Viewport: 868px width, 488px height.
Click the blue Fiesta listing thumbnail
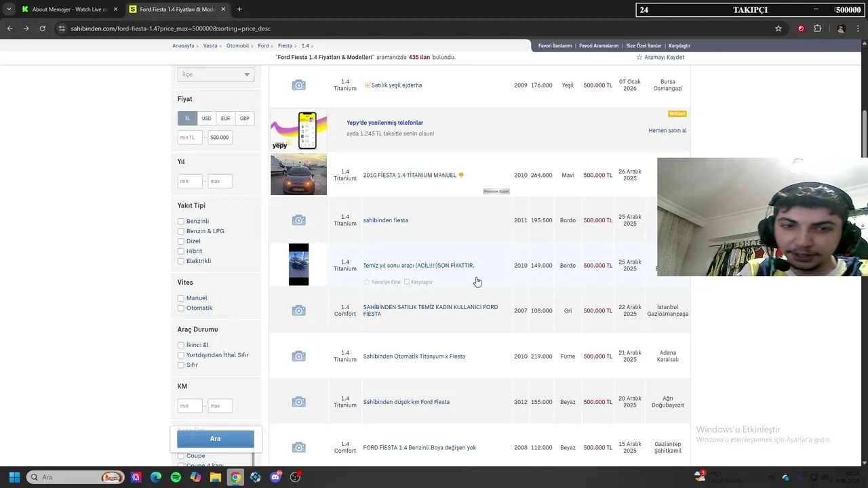pos(298,175)
